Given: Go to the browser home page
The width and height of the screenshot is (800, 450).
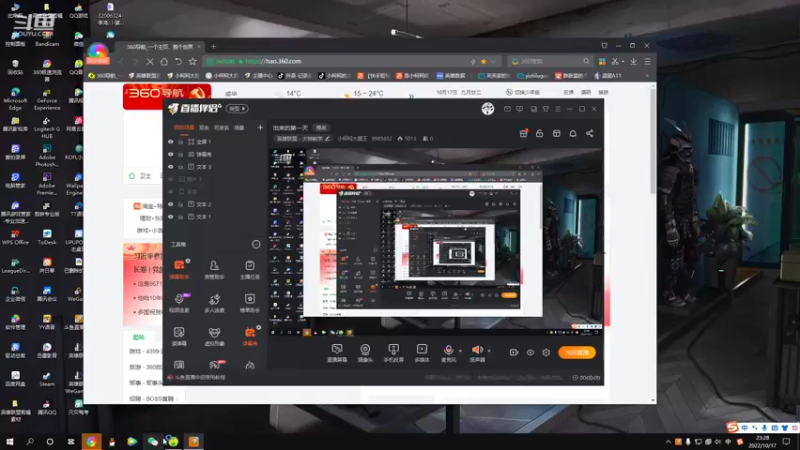Looking at the screenshot, I should pos(164,62).
